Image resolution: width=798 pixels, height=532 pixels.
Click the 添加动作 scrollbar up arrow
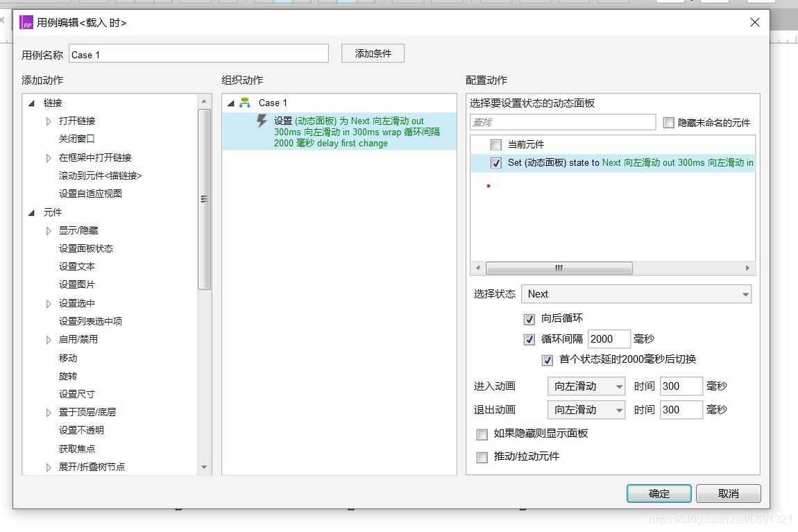(204, 101)
